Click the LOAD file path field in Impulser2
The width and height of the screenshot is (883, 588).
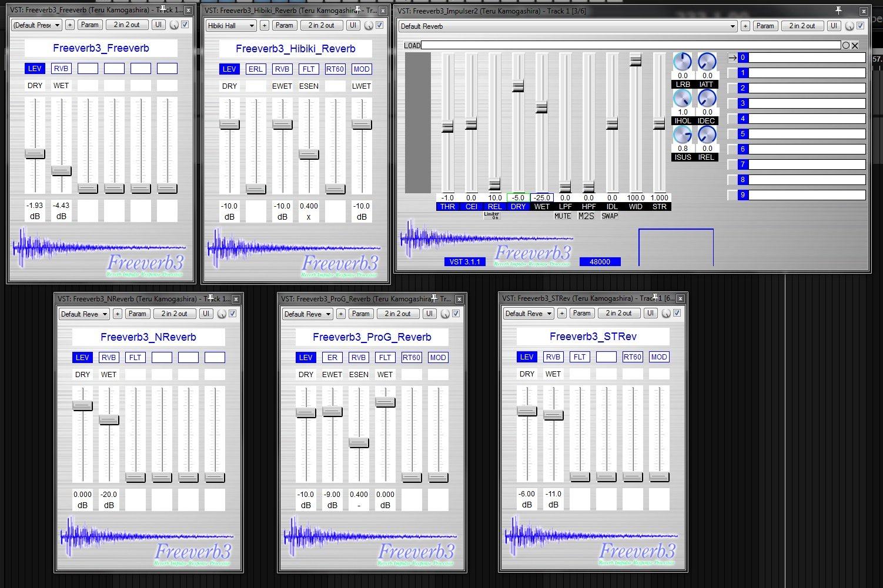(631, 45)
